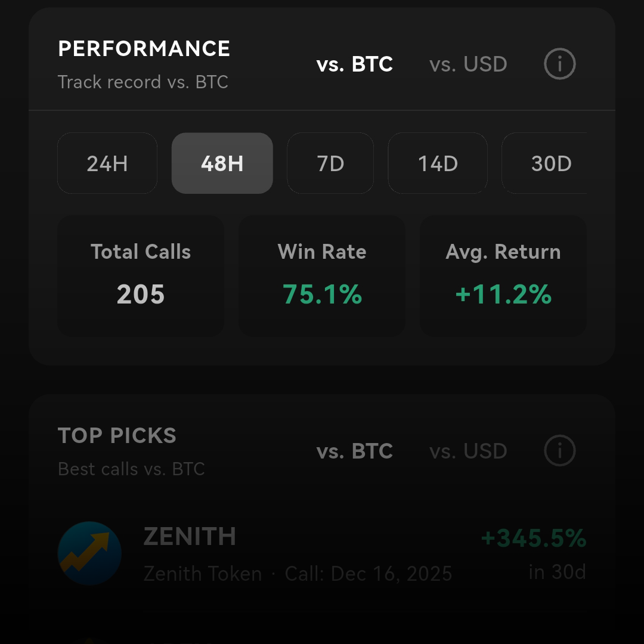Open the Avg. Return stat card
Viewport: 644px width, 644px height.
[x=503, y=275]
